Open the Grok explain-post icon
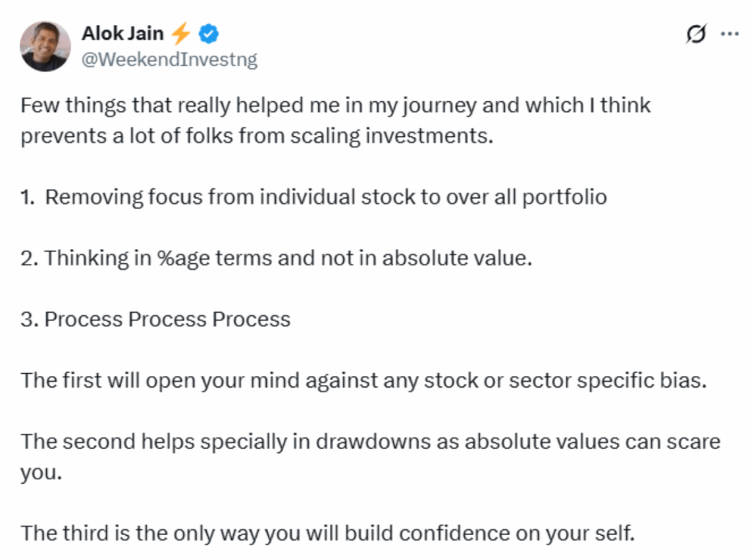Image resolution: width=751 pixels, height=560 pixels. coord(696,34)
